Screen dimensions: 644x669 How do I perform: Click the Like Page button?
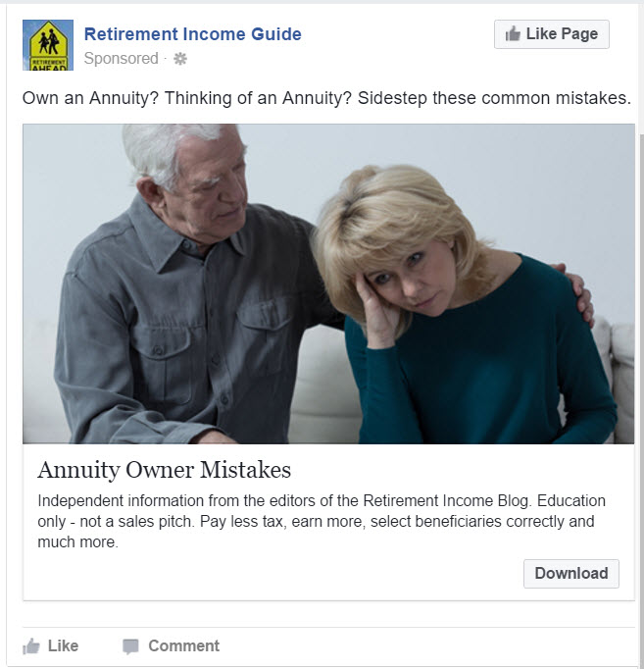[552, 34]
